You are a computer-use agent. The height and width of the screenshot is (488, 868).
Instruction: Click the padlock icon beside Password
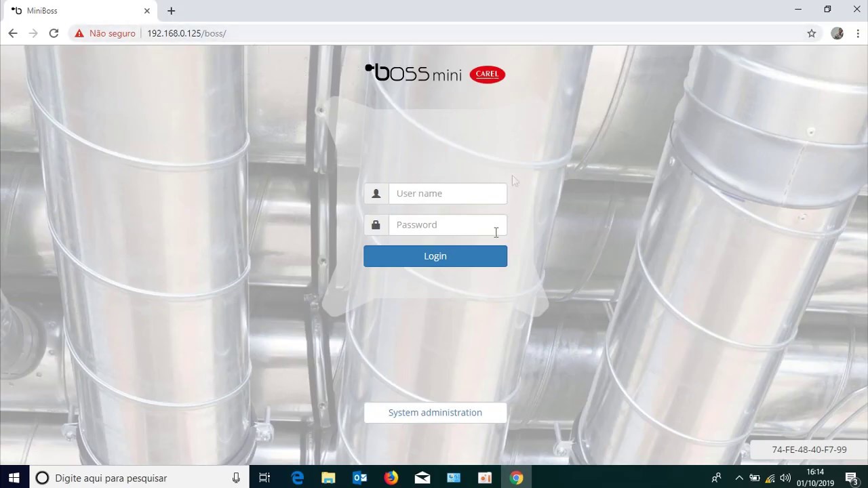pos(376,225)
